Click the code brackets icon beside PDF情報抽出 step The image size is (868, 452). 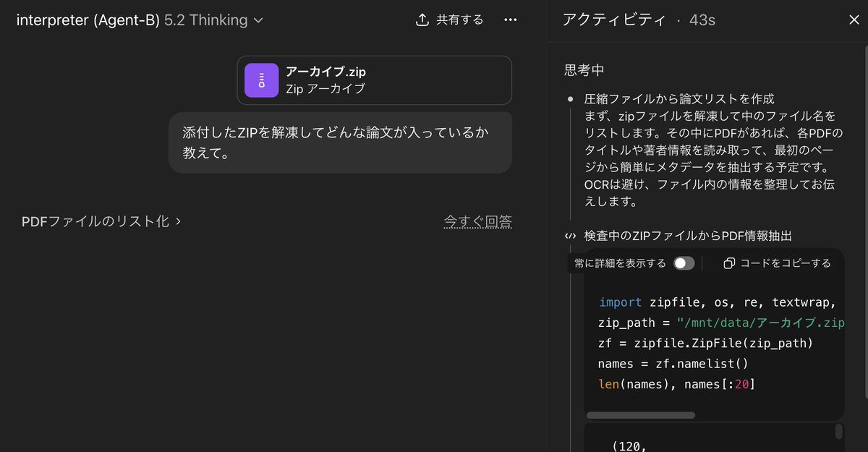click(x=569, y=235)
